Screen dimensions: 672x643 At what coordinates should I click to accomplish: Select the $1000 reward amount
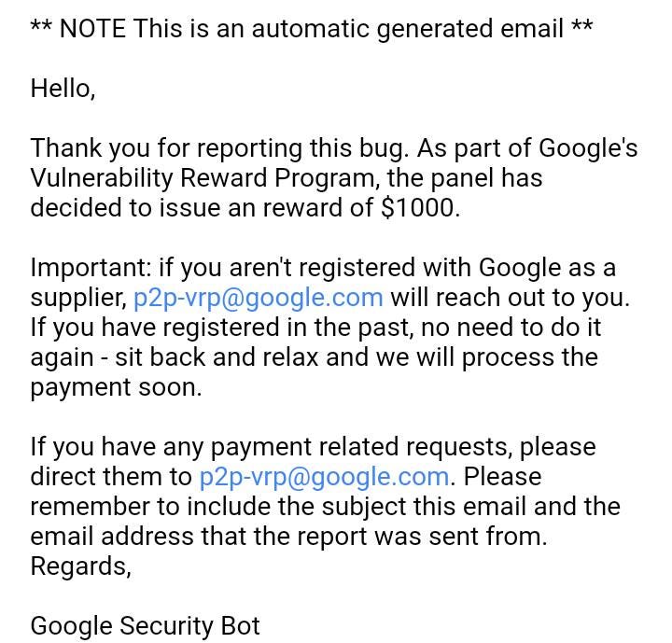tap(417, 208)
